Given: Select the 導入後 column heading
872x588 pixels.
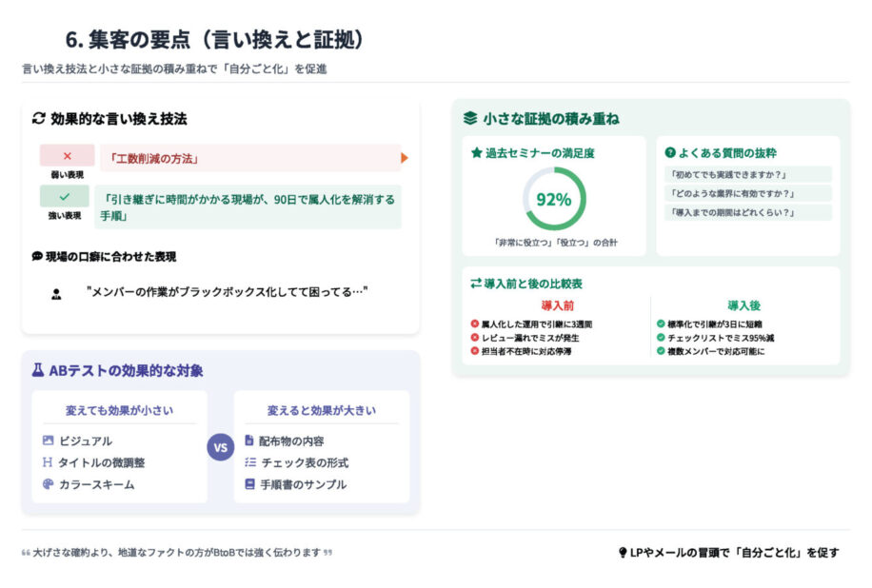Looking at the screenshot, I should click(743, 305).
